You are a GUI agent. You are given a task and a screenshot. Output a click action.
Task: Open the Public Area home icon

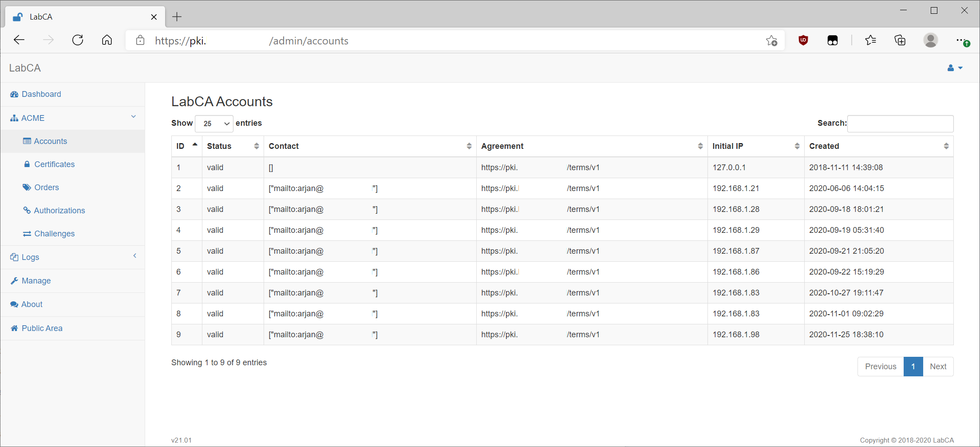[14, 328]
